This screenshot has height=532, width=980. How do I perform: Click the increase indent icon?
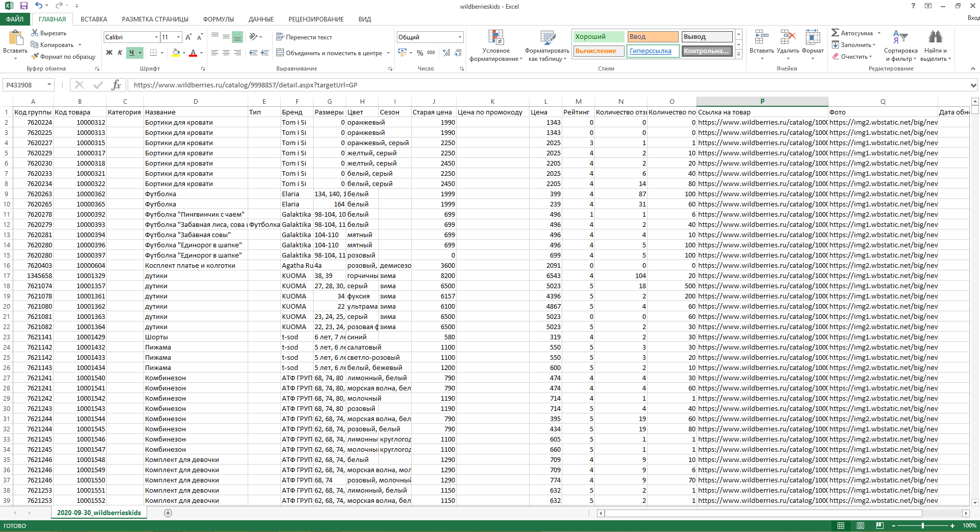point(265,53)
